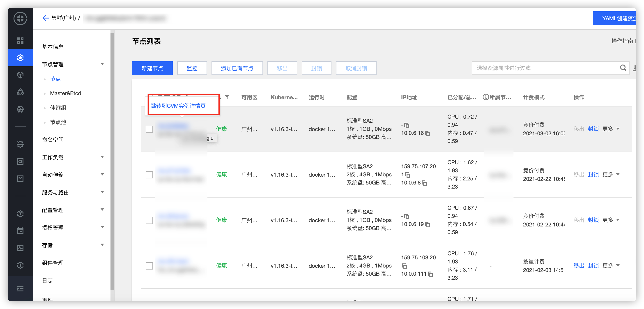
Task: Collapse the 节点管理 menu section
Action: [102, 64]
